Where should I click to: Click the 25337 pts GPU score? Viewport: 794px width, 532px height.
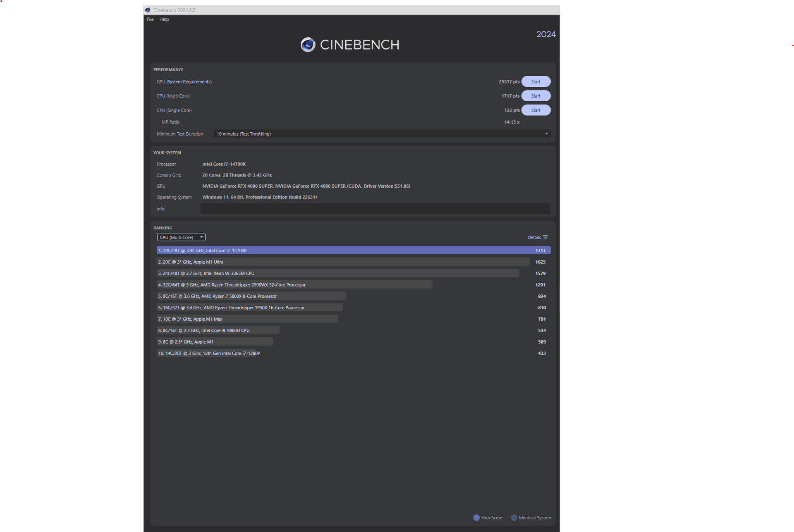(509, 82)
